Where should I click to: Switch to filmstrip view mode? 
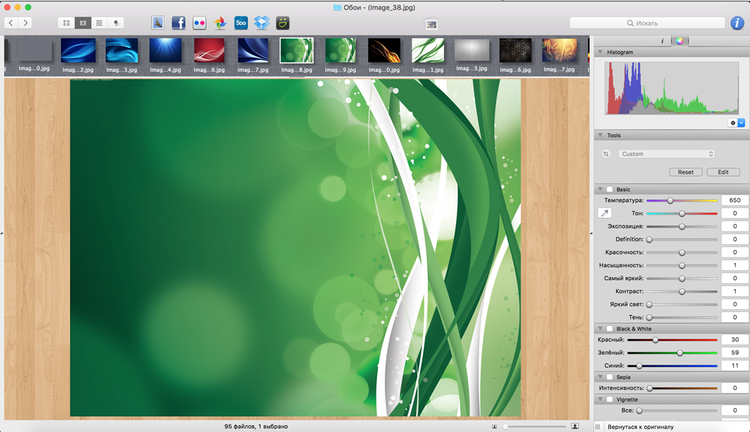tap(83, 22)
